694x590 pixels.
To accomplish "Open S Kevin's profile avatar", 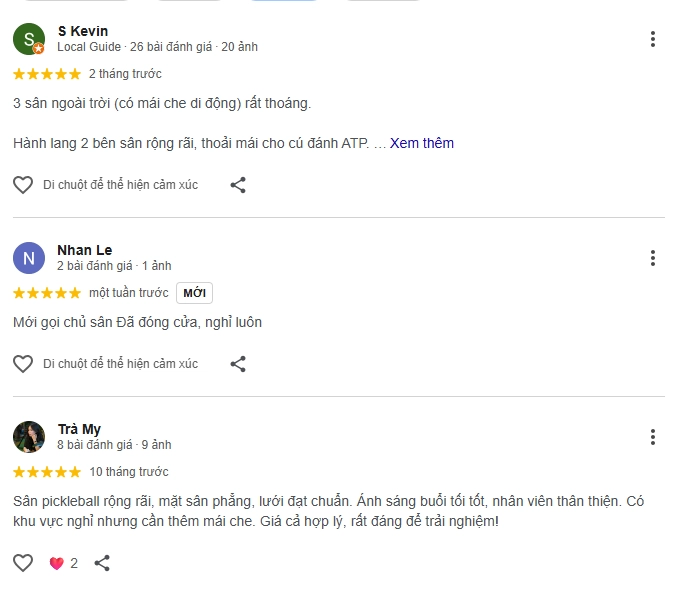I will [x=29, y=39].
